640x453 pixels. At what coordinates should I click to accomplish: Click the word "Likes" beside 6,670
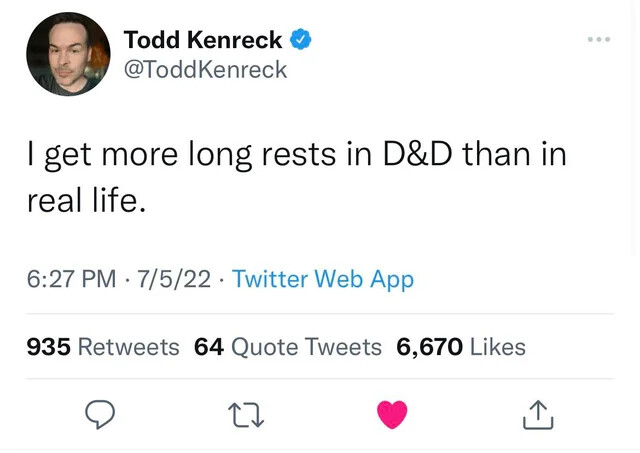(497, 347)
